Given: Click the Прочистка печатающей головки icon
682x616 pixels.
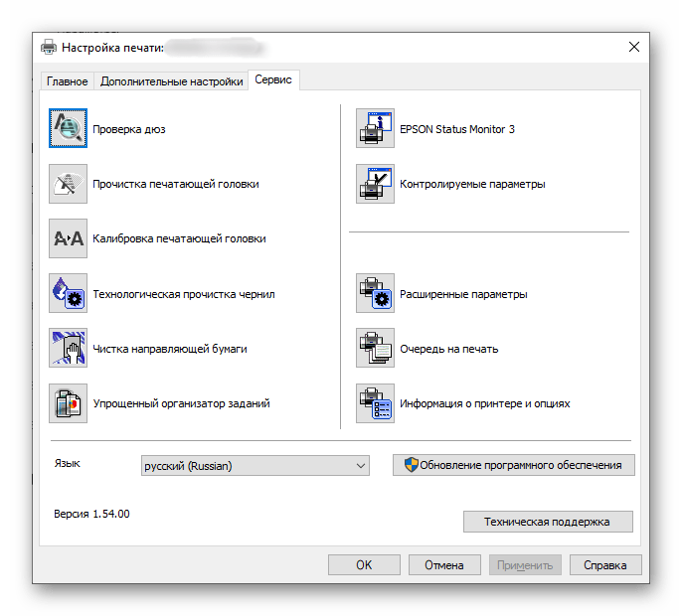Looking at the screenshot, I should pyautogui.click(x=68, y=184).
